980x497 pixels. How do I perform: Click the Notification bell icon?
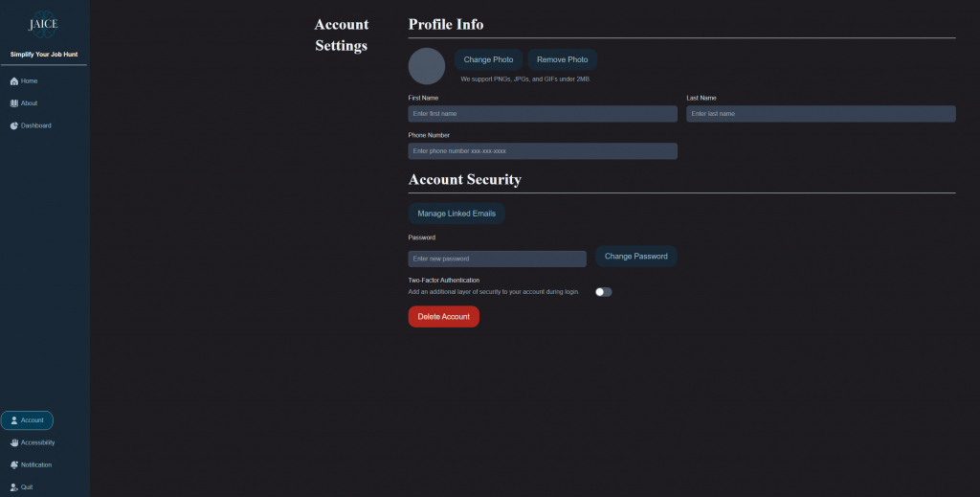[14, 464]
